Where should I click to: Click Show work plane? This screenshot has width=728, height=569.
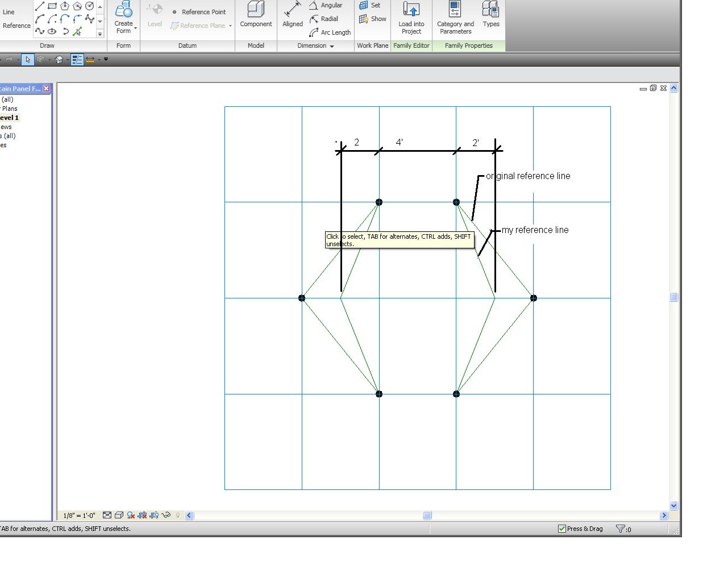pos(373,19)
